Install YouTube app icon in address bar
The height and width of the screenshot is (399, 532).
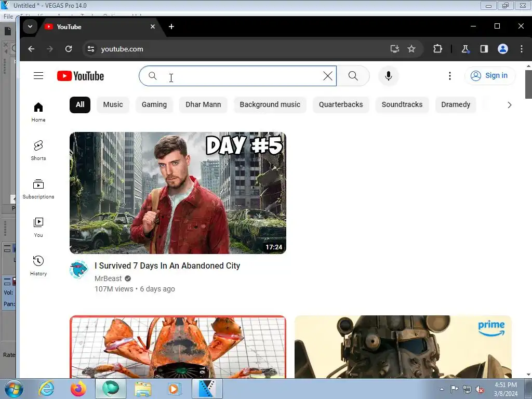(x=395, y=49)
